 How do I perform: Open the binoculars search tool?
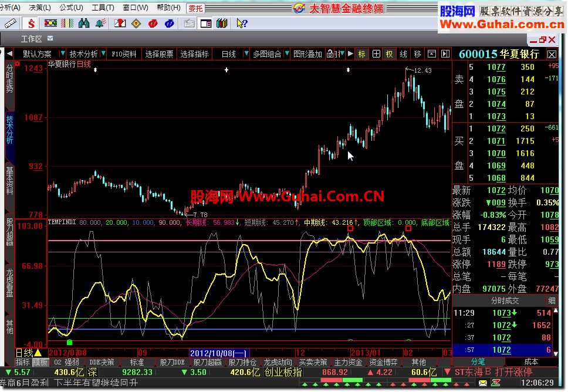click(84, 23)
